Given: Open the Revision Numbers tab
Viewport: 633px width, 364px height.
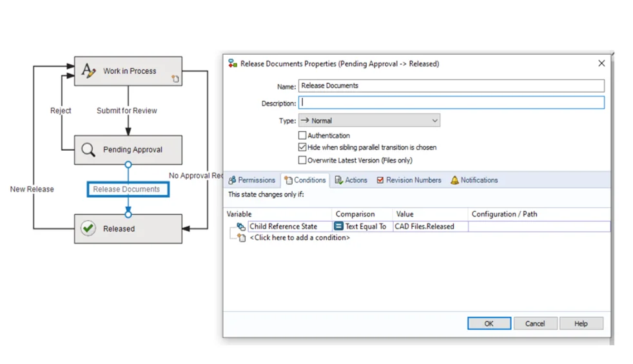Looking at the screenshot, I should [409, 180].
